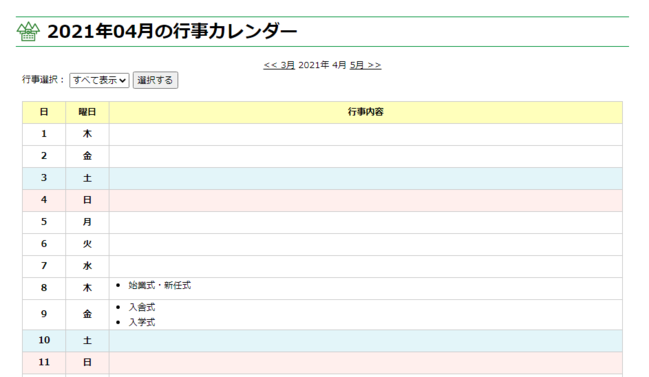Click the 木 weekday cell for day 1
Screen dimensions: 649x377
87,134
